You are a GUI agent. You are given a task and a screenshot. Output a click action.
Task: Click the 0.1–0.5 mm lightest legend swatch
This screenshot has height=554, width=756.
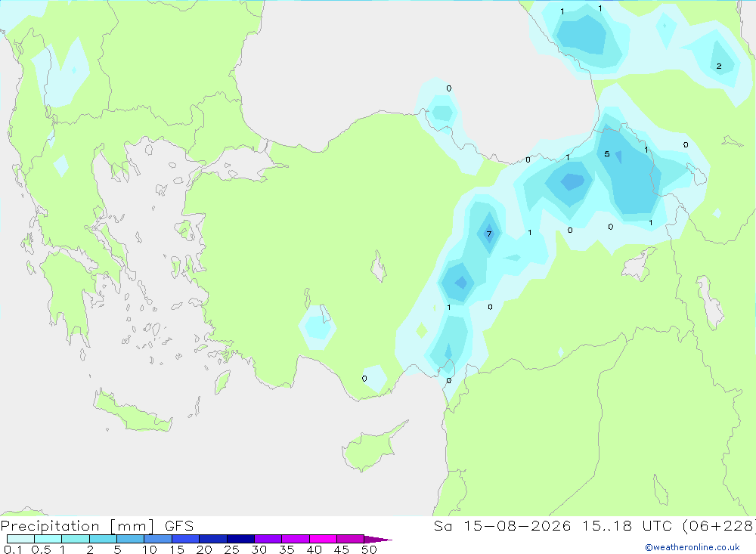point(20,539)
